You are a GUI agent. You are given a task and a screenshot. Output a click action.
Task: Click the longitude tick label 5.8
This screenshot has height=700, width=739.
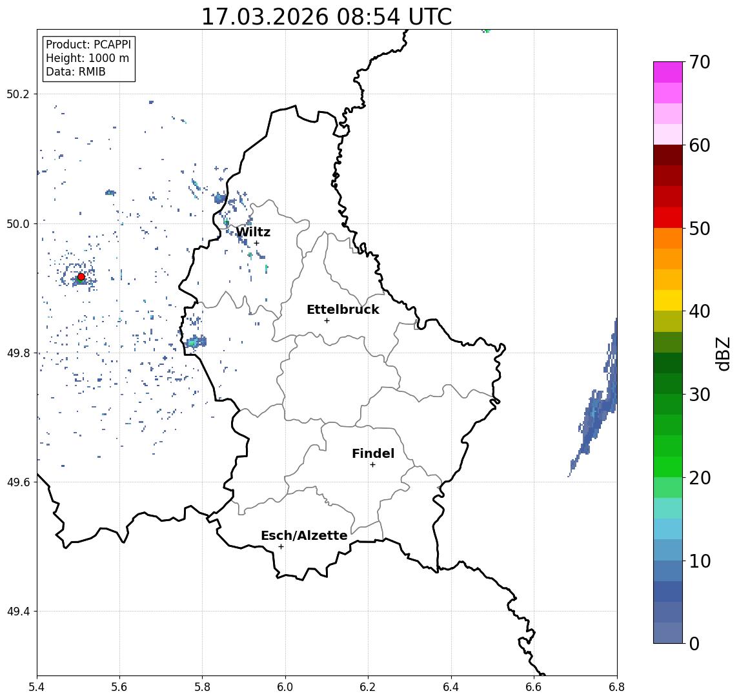[x=203, y=687]
